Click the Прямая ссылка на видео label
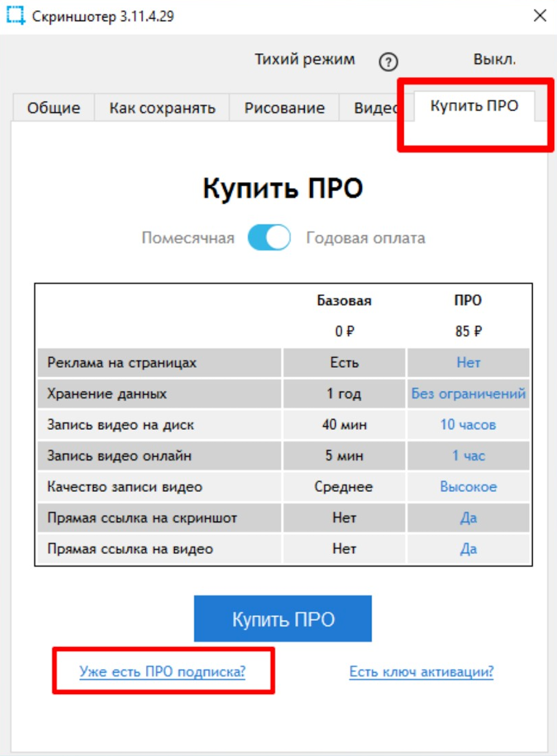The height and width of the screenshot is (756, 557). 130,549
